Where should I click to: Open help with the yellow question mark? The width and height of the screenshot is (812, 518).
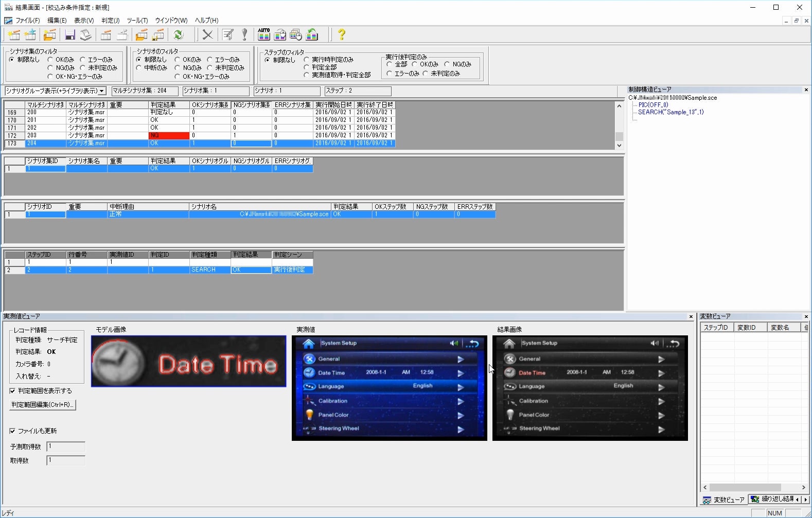tap(341, 34)
